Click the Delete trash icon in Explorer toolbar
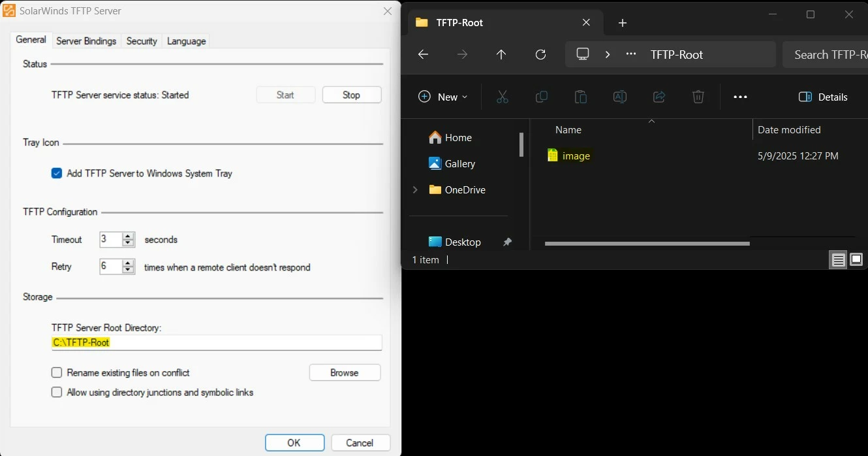Viewport: 868px width, 456px height. click(x=698, y=97)
